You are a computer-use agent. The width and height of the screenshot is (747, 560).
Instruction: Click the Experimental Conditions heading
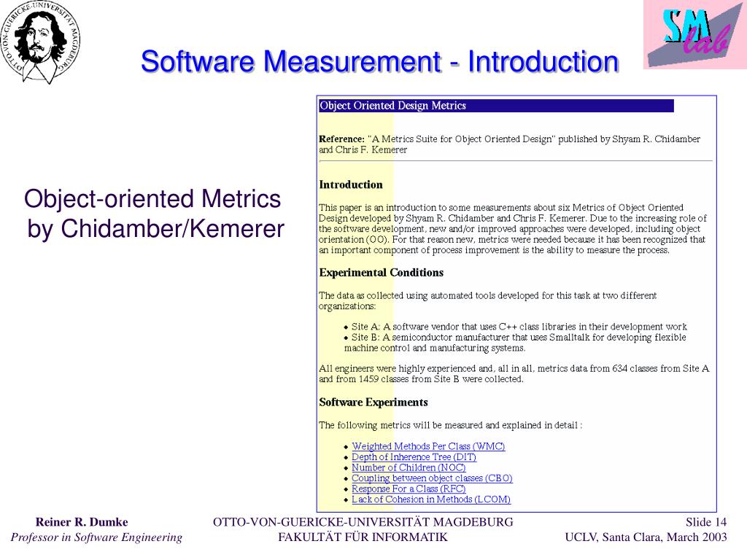tap(381, 273)
